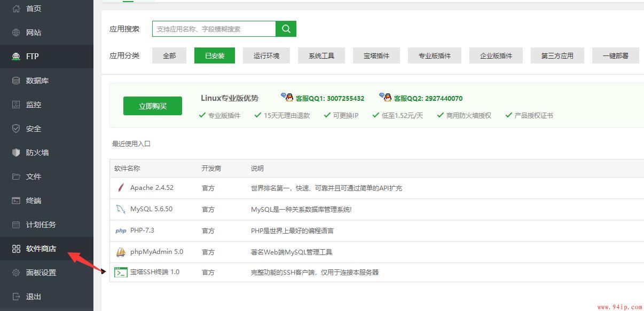Select the 全部 category filter
The width and height of the screenshot is (644, 311).
coord(169,55)
